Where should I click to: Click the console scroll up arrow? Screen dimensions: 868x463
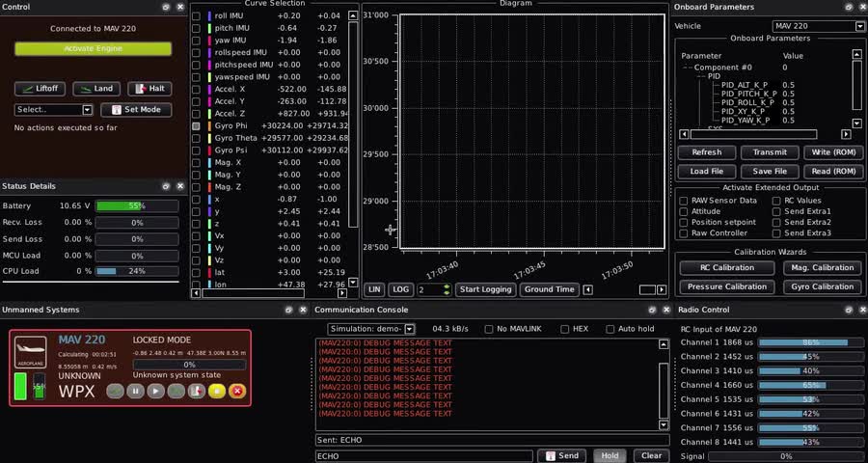[x=664, y=344]
